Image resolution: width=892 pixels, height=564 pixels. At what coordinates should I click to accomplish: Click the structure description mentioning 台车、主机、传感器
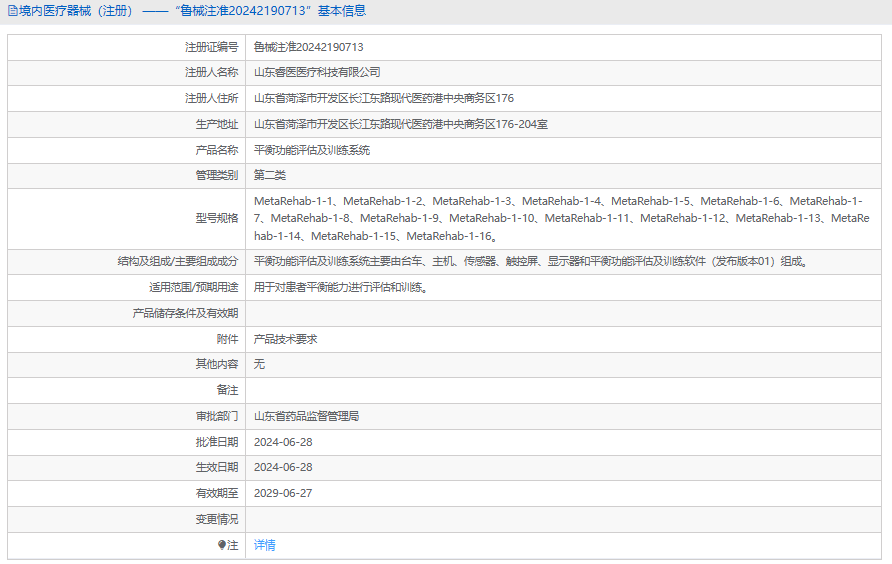pos(531,262)
